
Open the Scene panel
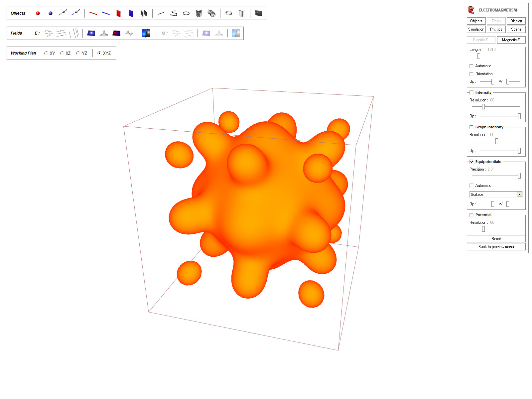coord(516,29)
